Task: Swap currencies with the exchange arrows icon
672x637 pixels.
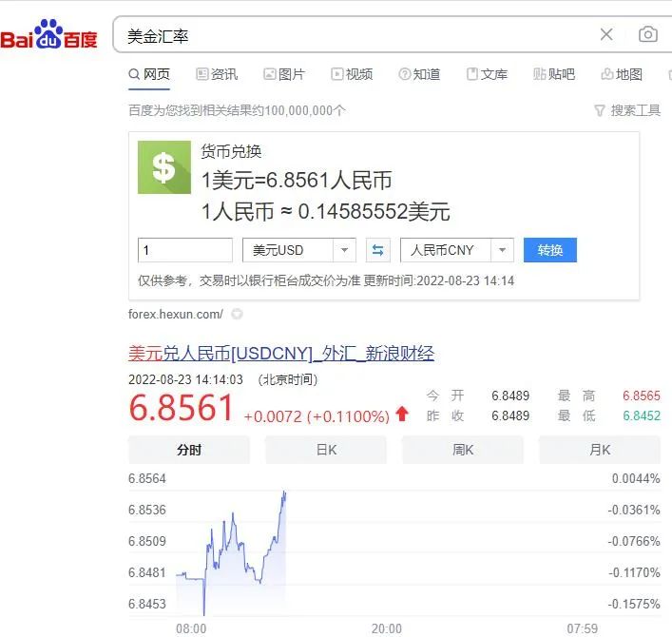Action: click(377, 250)
